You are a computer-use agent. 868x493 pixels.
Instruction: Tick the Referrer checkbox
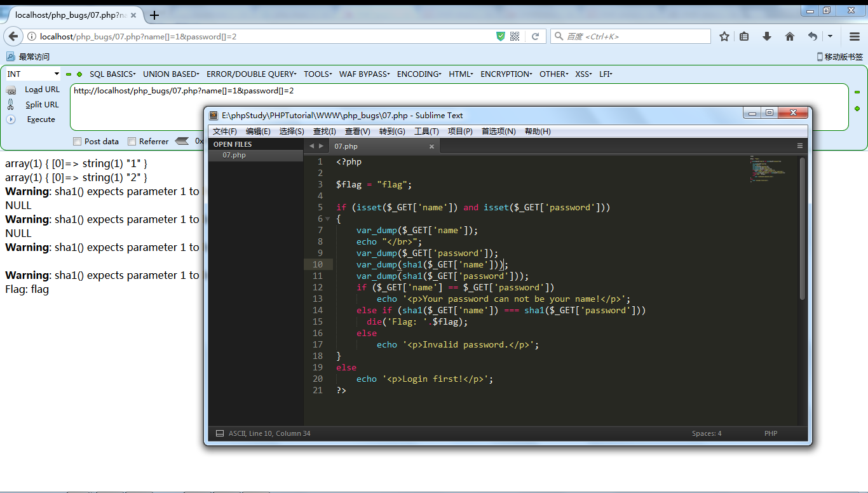pos(132,141)
